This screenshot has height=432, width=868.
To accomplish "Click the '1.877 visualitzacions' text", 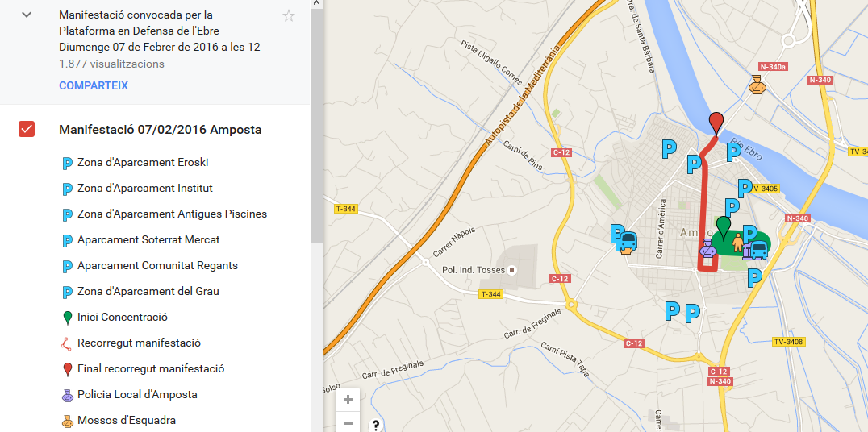I will pos(111,64).
